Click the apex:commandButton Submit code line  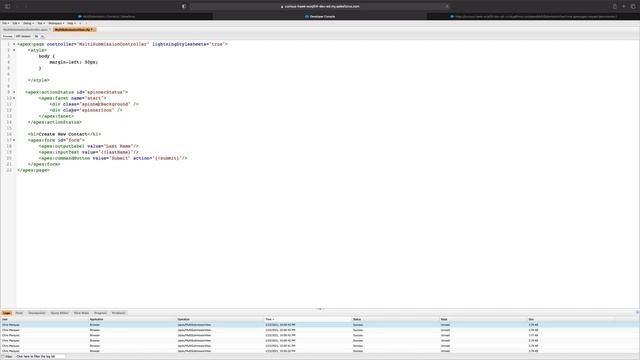(113, 158)
